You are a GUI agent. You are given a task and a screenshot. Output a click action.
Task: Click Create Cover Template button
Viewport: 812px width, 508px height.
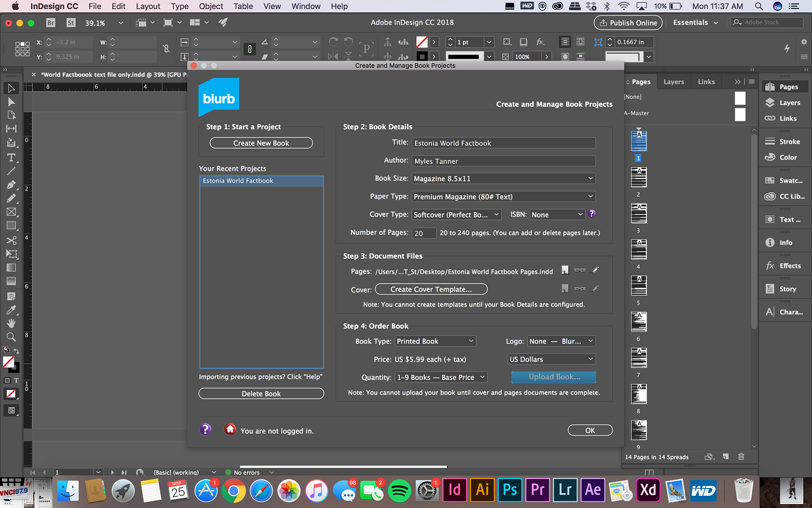(x=431, y=289)
